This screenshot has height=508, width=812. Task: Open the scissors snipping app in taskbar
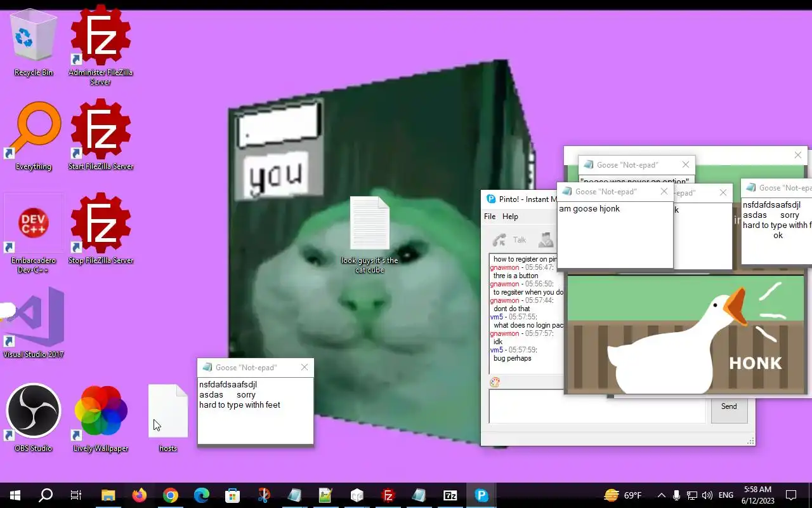[x=264, y=495]
